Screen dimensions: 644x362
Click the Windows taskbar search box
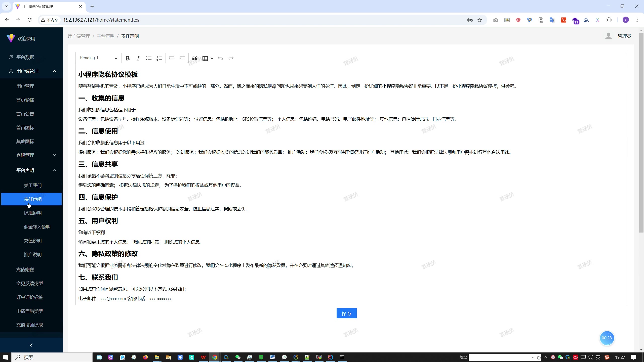pos(52,357)
